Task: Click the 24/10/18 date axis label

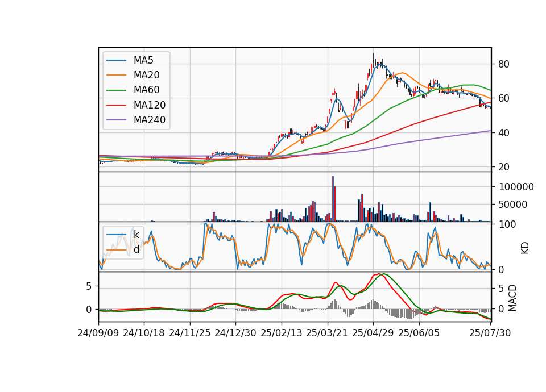Action: coord(144,333)
